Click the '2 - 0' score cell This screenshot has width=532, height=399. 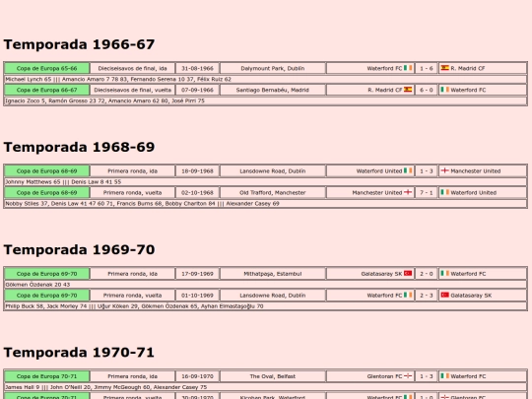click(427, 274)
